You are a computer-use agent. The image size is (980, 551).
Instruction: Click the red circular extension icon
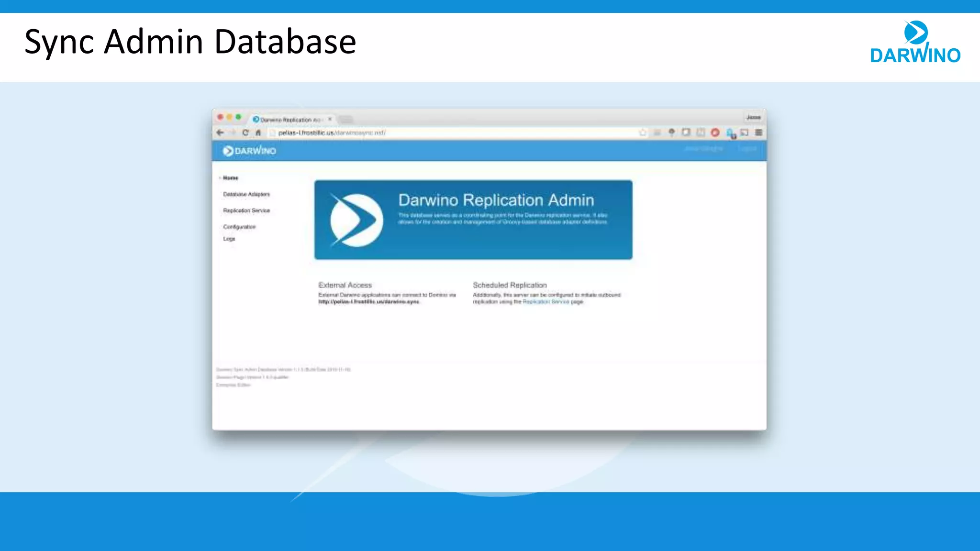[715, 132]
